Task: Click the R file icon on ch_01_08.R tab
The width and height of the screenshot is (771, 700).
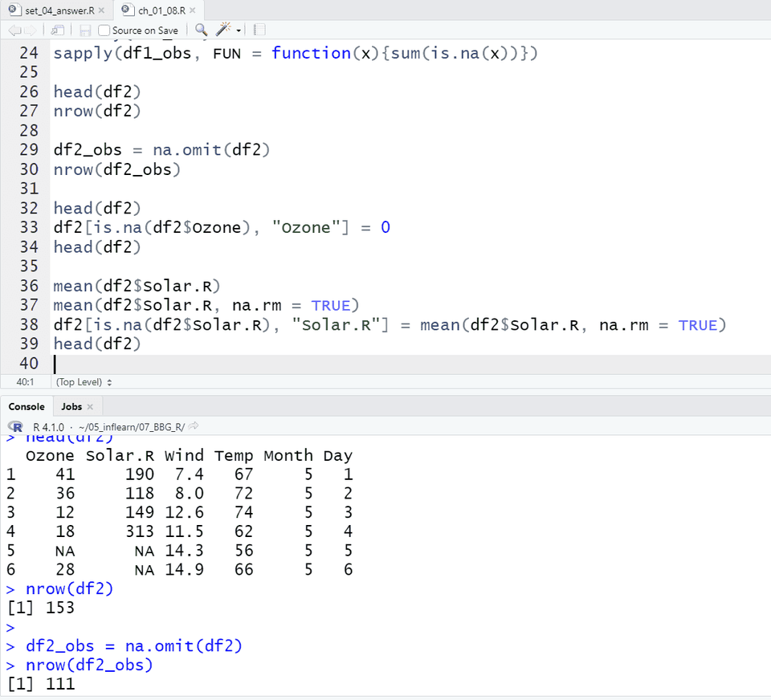Action: pos(128,10)
